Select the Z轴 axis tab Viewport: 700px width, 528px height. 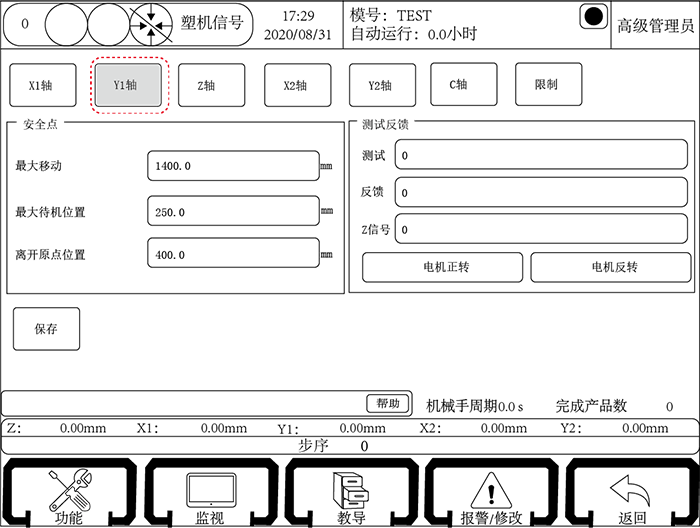coord(205,85)
